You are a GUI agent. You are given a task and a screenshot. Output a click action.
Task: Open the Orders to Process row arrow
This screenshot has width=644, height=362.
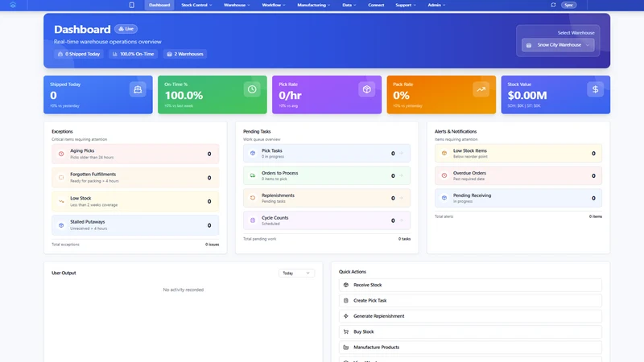pyautogui.click(x=401, y=175)
